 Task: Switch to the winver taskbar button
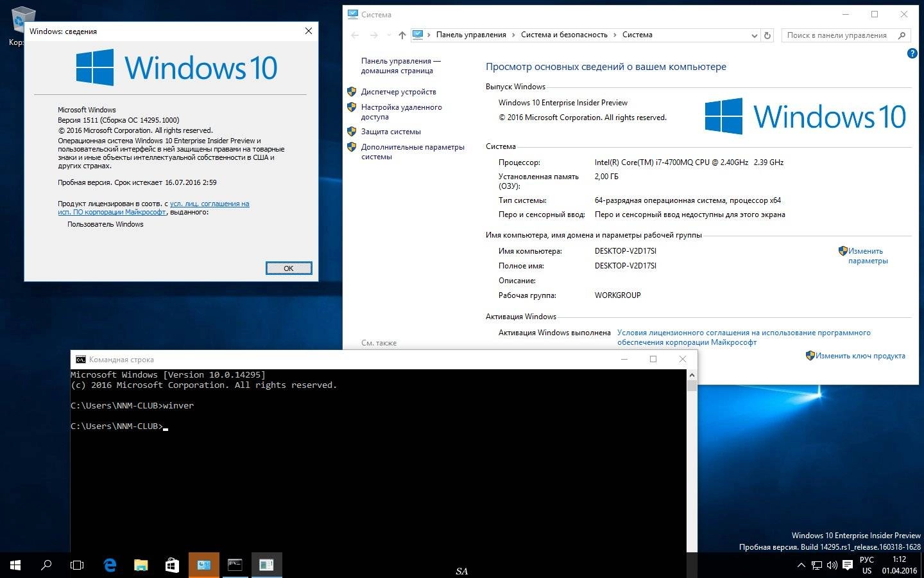[266, 565]
